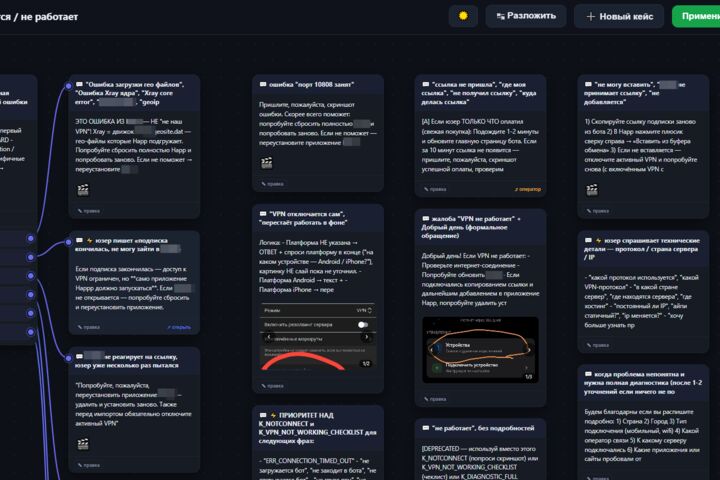Click правка on 'не реагирует на ссылку' card

coord(89,465)
